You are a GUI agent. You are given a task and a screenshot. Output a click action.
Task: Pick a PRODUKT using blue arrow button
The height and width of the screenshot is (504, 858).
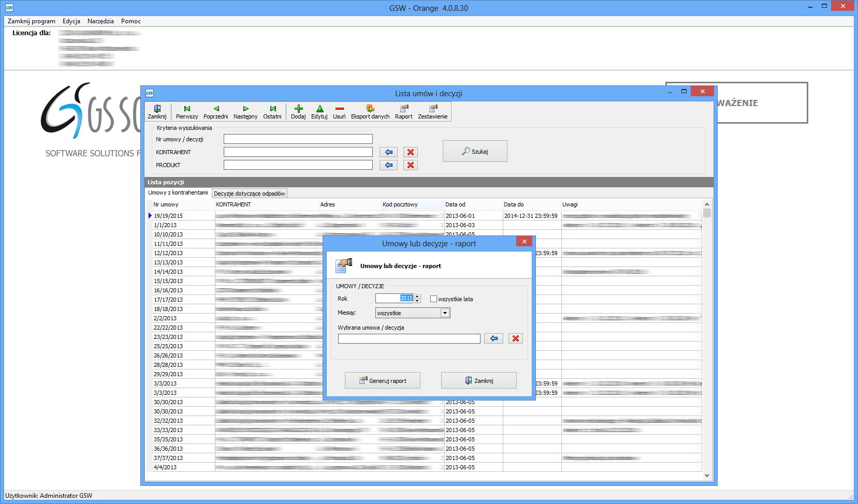click(388, 165)
